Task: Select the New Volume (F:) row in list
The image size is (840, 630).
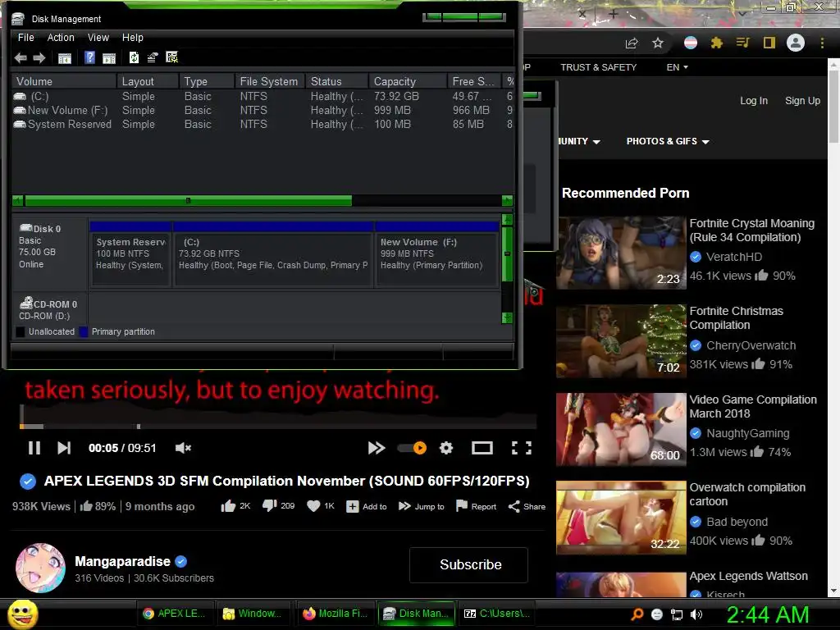Action: tap(262, 111)
